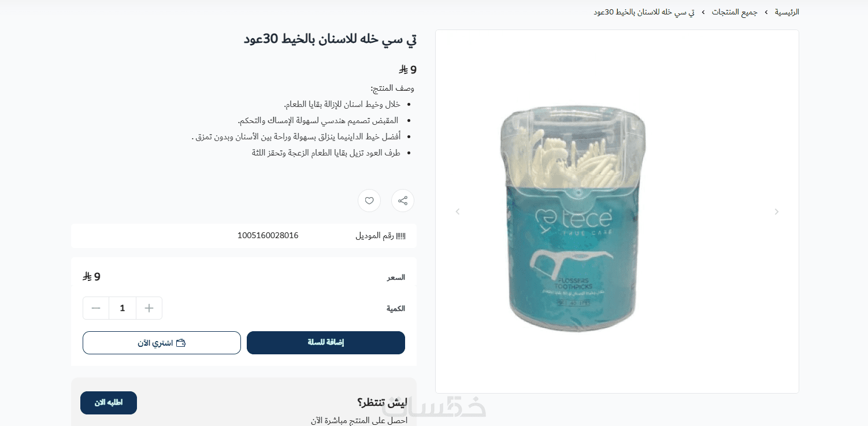868x426 pixels.
Task: Click the إضافة للسلة button
Action: tap(326, 343)
